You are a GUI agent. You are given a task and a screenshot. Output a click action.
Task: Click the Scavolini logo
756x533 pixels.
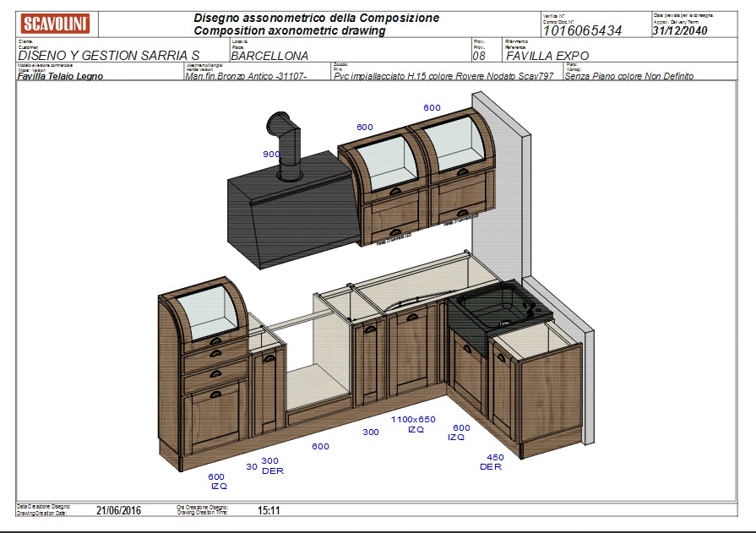tap(56, 23)
